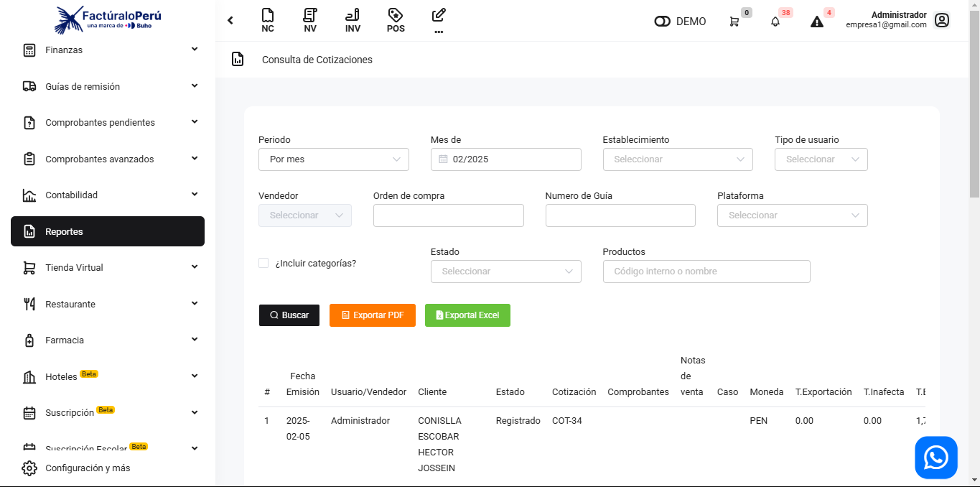This screenshot has height=487, width=980.
Task: Open the NC document shortcut icon
Action: coord(268,20)
